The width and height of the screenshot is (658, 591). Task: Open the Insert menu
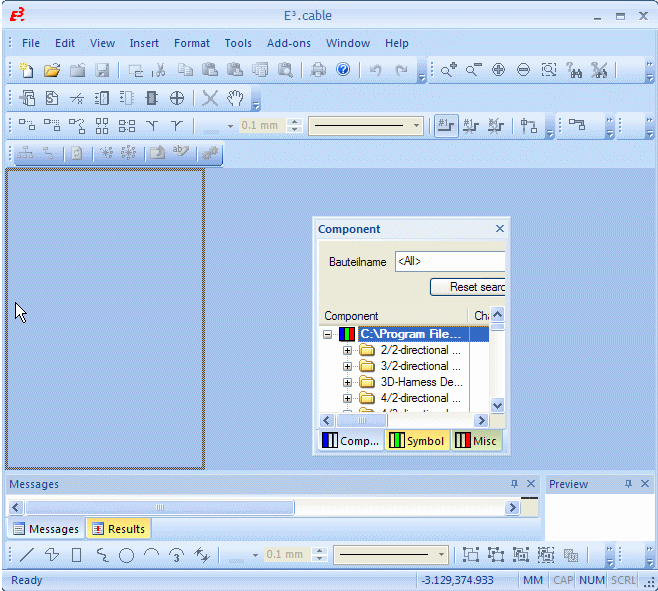pyautogui.click(x=144, y=43)
